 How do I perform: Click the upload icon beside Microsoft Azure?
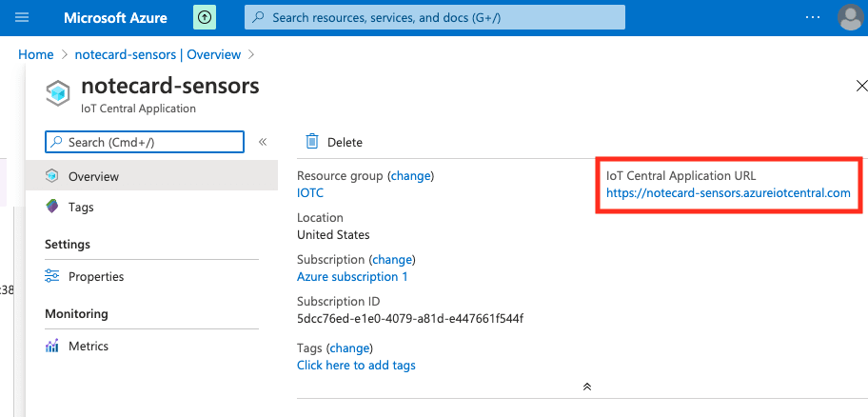click(205, 18)
